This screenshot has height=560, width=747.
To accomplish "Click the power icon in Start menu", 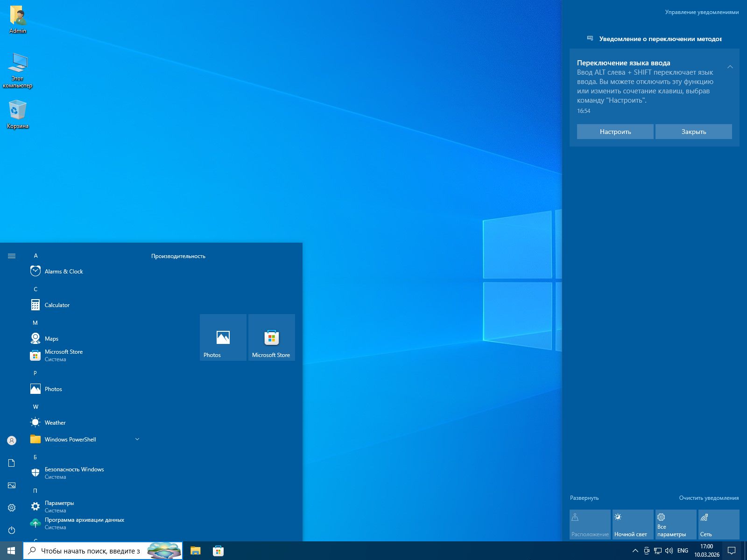I will coord(12,530).
